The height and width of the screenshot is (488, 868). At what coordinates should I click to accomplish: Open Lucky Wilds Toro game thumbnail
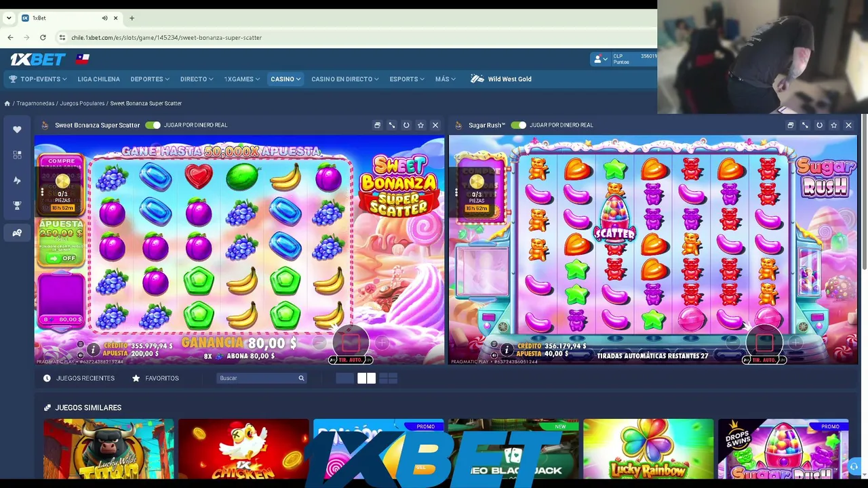(108, 449)
